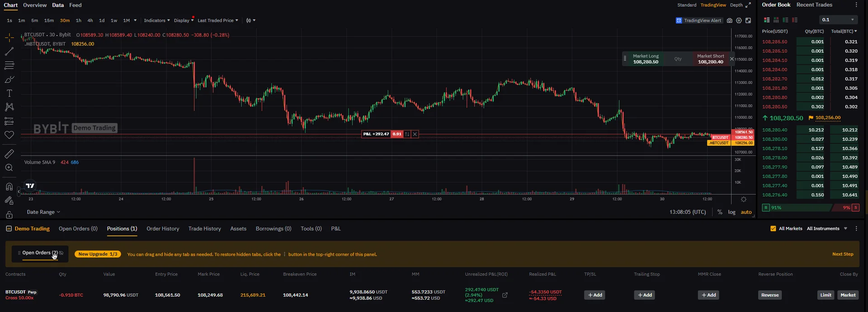Expand the Last Traded Price dropdown

click(217, 20)
